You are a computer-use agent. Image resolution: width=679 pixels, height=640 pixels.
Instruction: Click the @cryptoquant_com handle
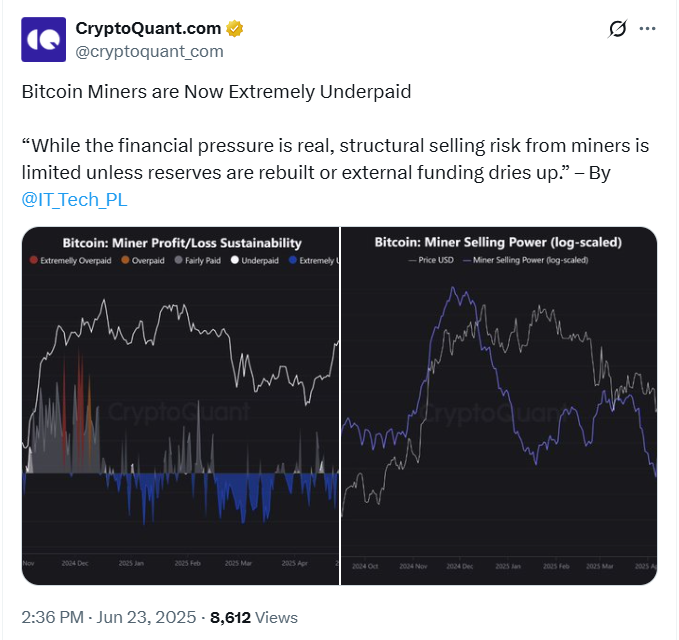[x=149, y=50]
